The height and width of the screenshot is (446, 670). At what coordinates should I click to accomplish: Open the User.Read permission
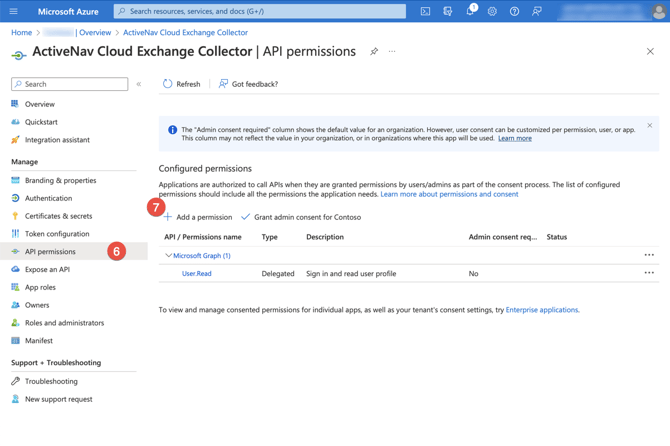tap(197, 274)
